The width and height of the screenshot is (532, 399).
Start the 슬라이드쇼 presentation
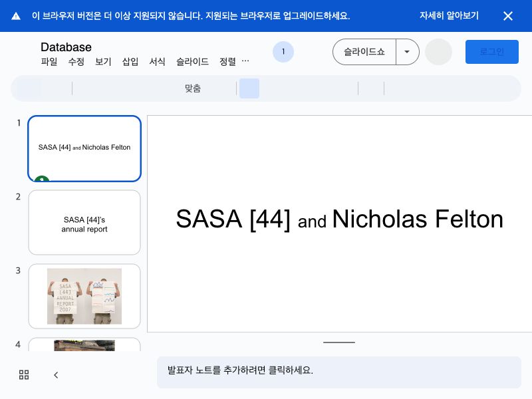coord(364,52)
